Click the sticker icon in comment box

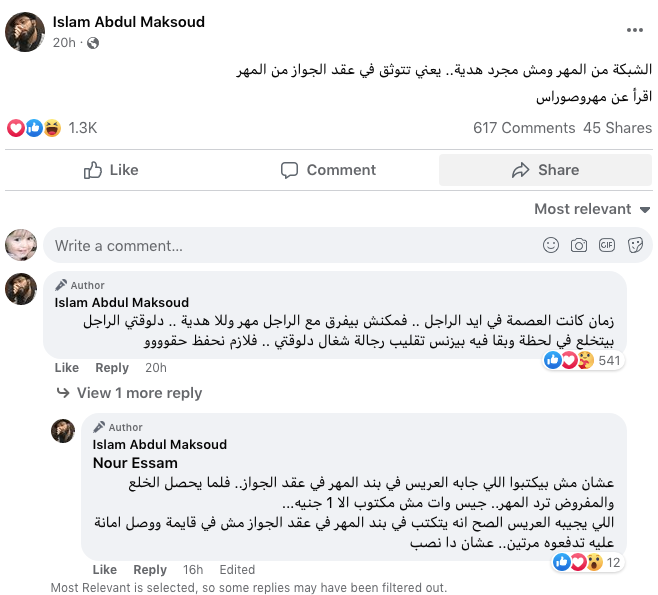tap(635, 245)
